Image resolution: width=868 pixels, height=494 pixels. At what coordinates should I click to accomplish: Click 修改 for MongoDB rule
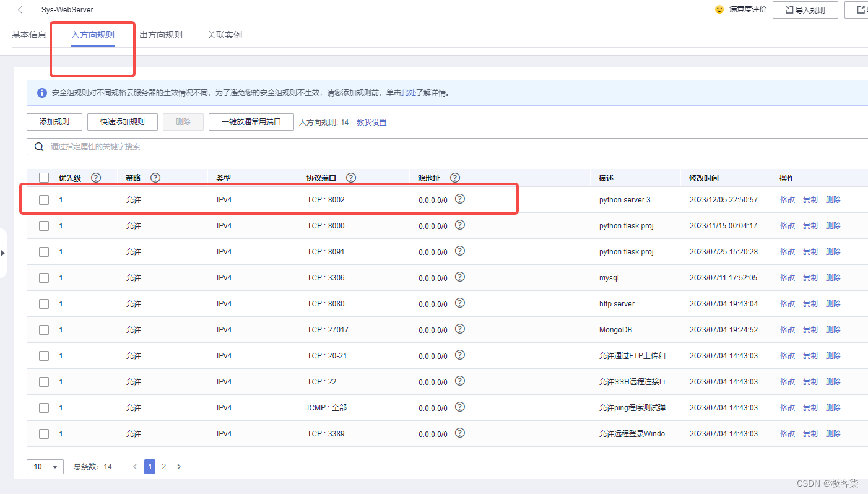(788, 330)
